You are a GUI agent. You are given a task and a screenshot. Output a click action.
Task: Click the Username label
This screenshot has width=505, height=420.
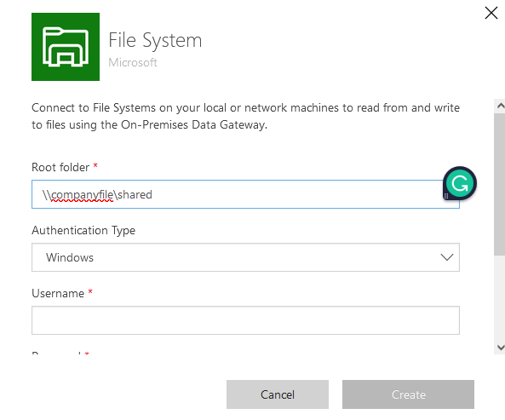pyautogui.click(x=58, y=293)
